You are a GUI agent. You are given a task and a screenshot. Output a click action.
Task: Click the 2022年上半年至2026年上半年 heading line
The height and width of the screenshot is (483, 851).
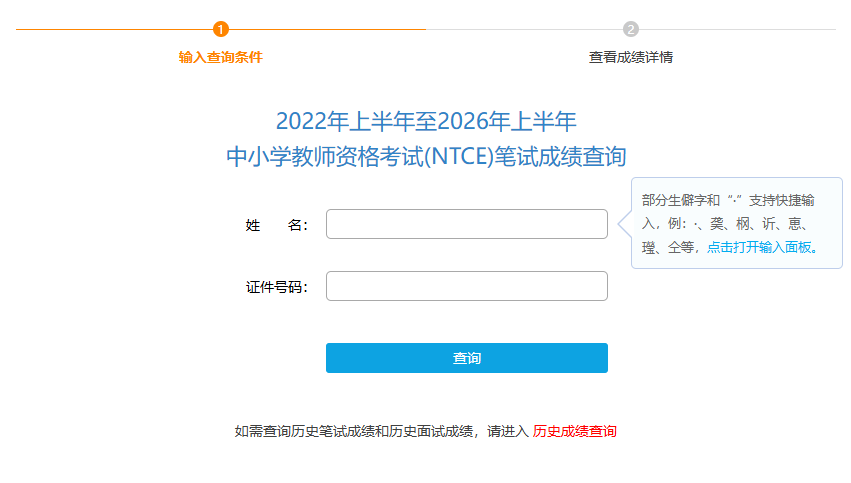click(426, 122)
